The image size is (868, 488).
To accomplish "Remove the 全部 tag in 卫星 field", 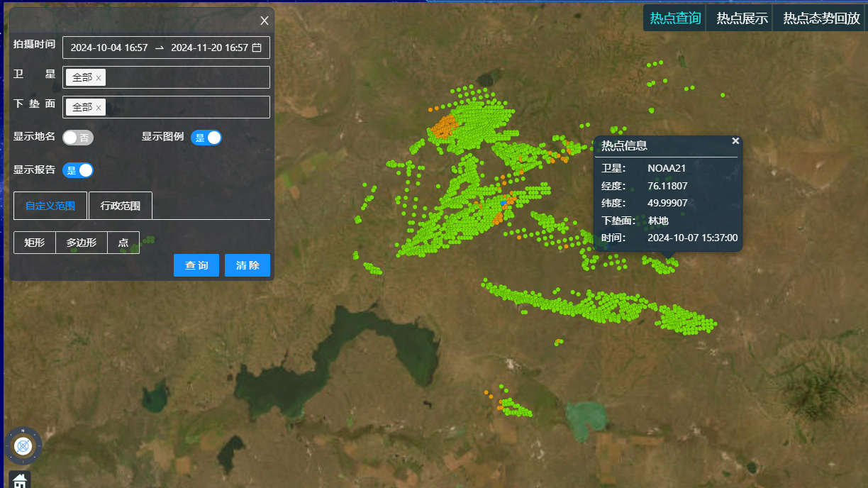I will coord(99,78).
